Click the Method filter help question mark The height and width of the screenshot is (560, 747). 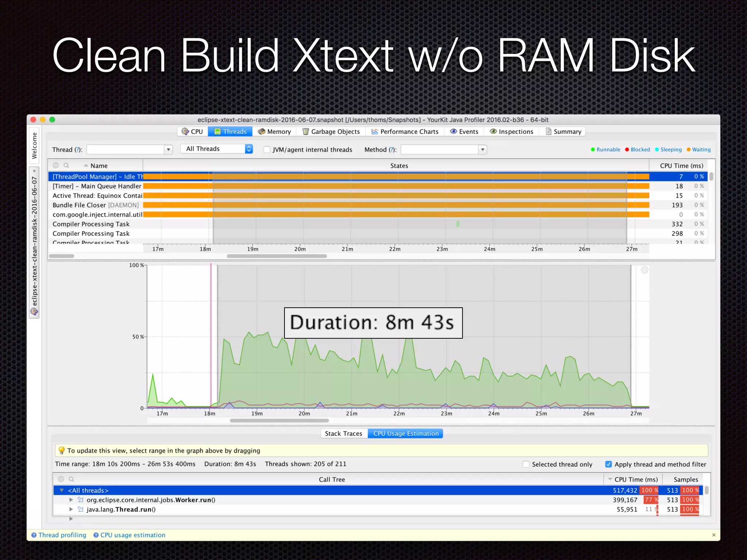click(x=391, y=149)
